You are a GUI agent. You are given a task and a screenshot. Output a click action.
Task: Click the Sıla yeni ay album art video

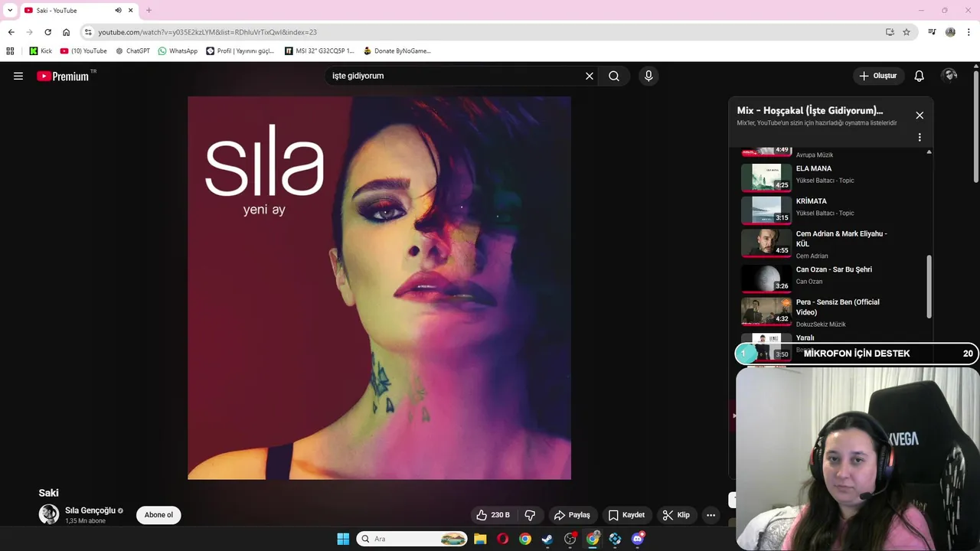pos(379,288)
